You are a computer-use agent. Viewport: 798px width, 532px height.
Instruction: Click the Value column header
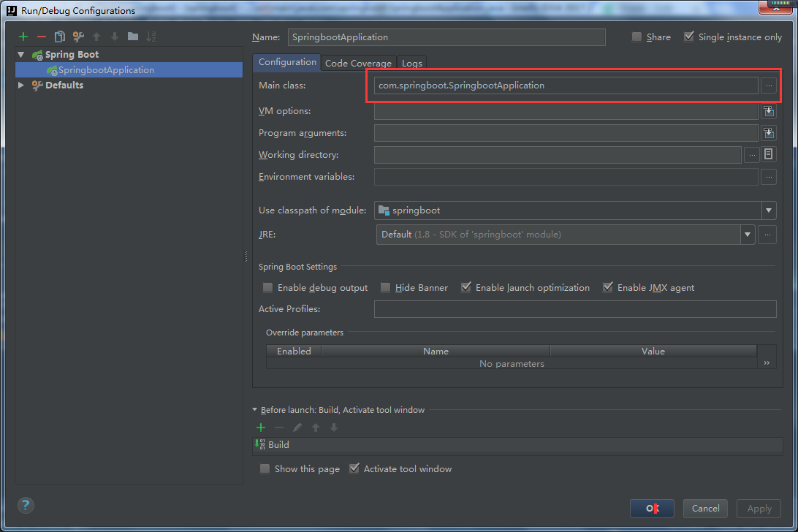653,351
